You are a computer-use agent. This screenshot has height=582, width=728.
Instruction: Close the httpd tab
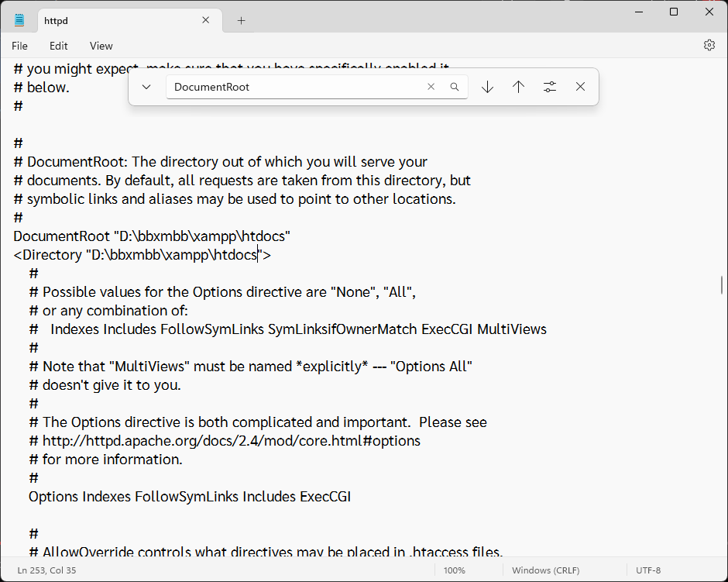pos(206,20)
